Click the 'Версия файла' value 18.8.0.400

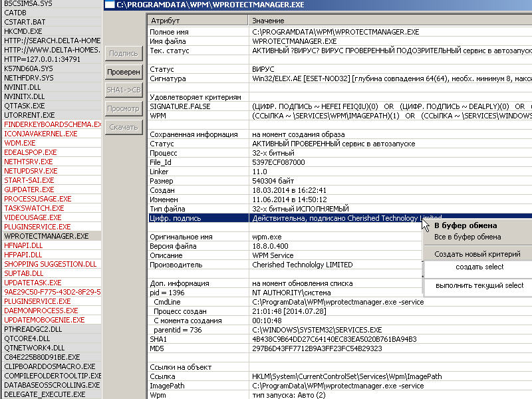pyautogui.click(x=270, y=246)
